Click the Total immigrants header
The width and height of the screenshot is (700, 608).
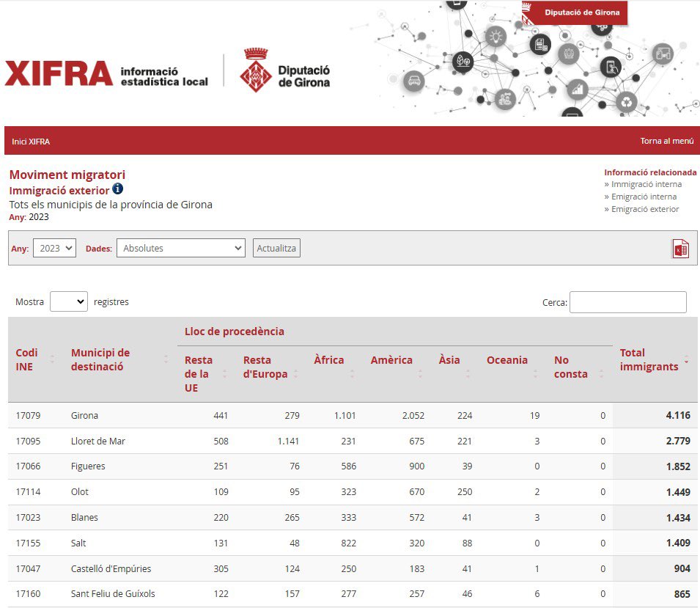(649, 359)
